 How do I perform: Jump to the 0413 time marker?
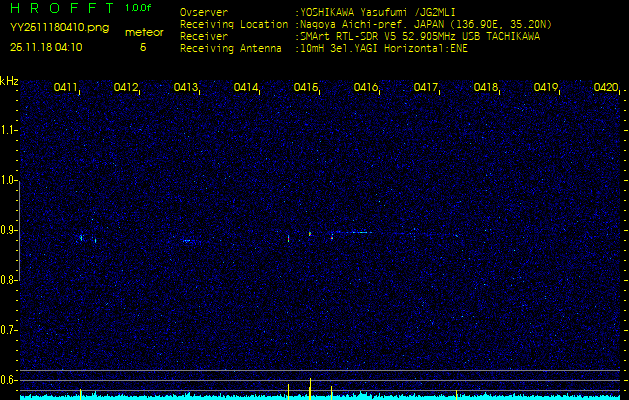point(186,88)
